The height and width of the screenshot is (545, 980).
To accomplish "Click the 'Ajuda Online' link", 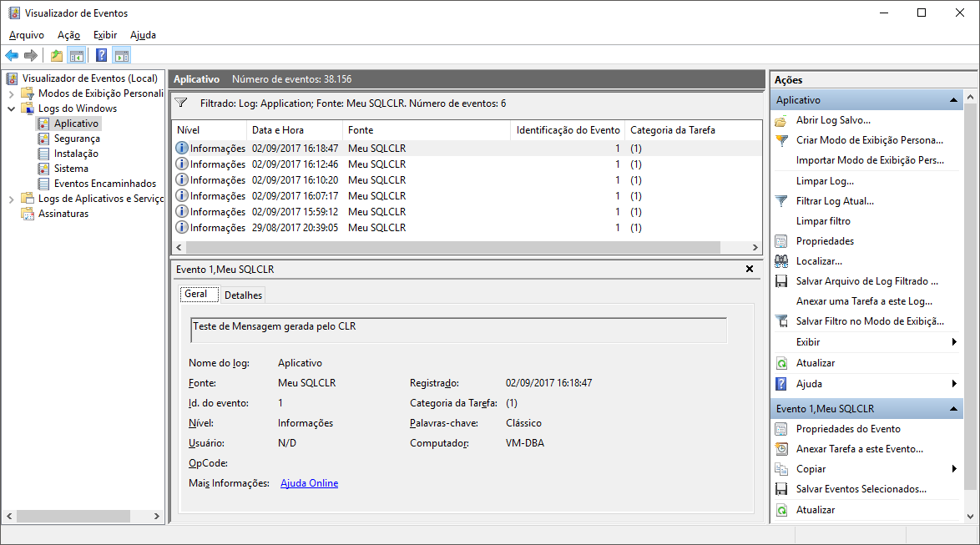I will coord(309,482).
